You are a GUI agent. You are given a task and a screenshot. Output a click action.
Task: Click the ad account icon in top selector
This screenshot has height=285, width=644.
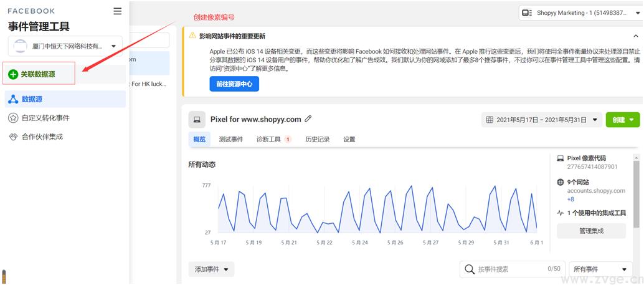pos(527,13)
